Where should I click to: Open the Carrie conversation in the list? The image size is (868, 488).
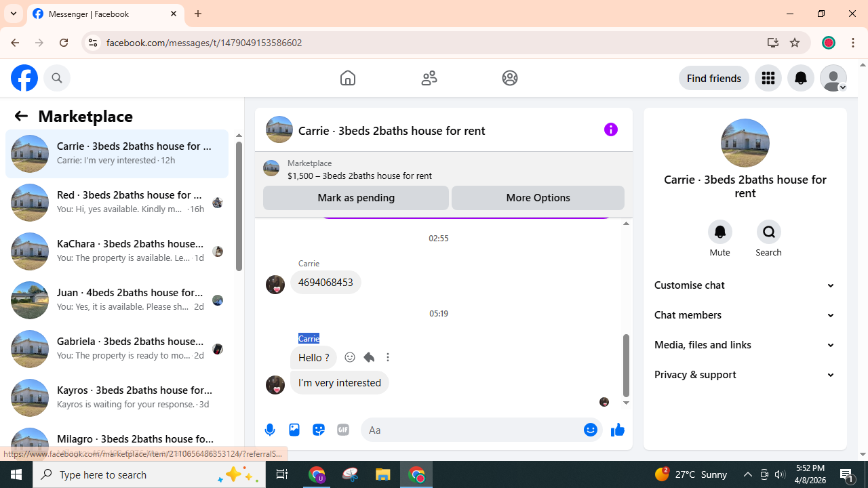[117, 154]
